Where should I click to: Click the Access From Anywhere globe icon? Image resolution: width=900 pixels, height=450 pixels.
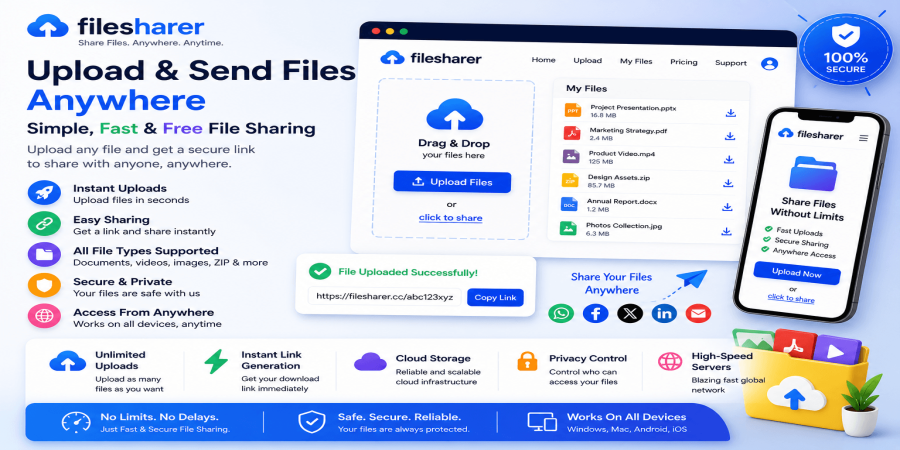(x=44, y=316)
